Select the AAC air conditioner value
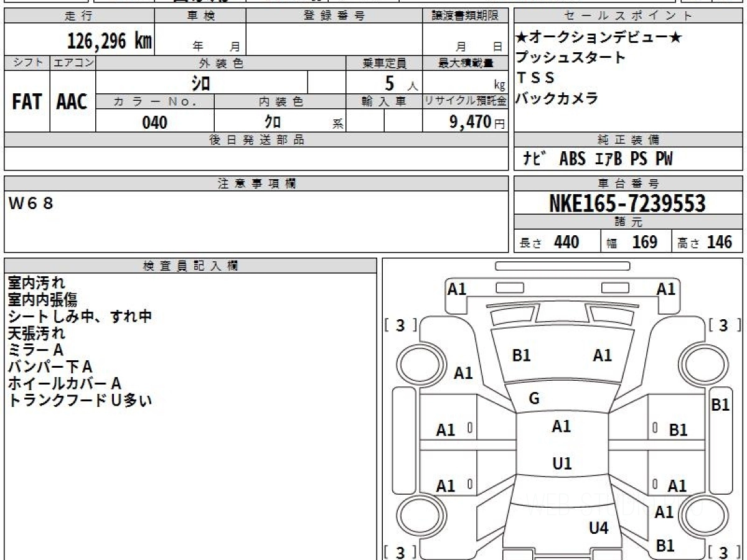Viewport: 747px width, 560px height. pyautogui.click(x=72, y=102)
